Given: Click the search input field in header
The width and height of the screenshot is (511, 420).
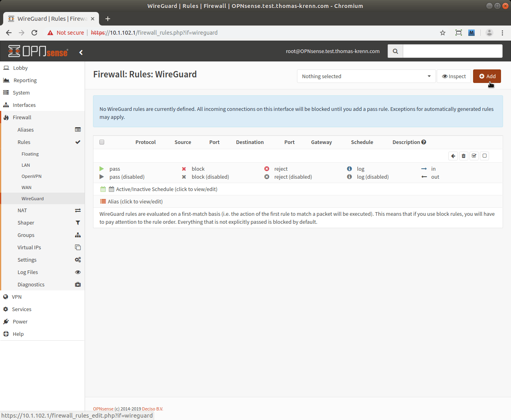Looking at the screenshot, I should (452, 51).
